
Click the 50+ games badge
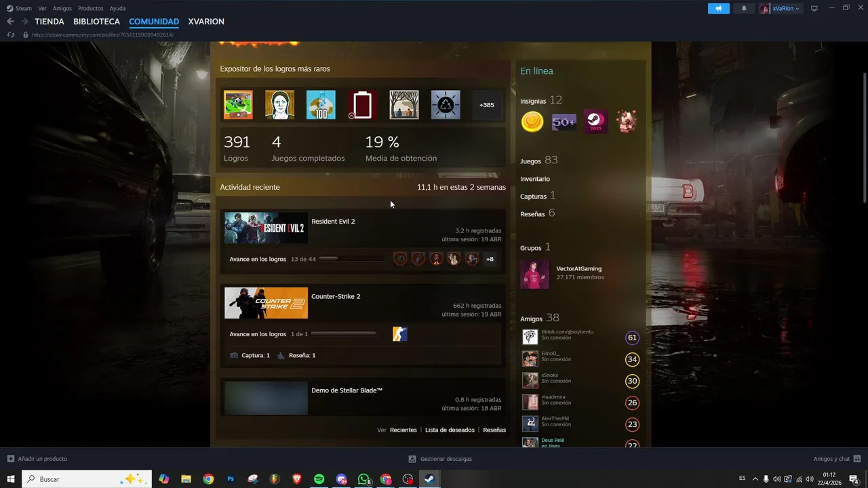click(564, 122)
